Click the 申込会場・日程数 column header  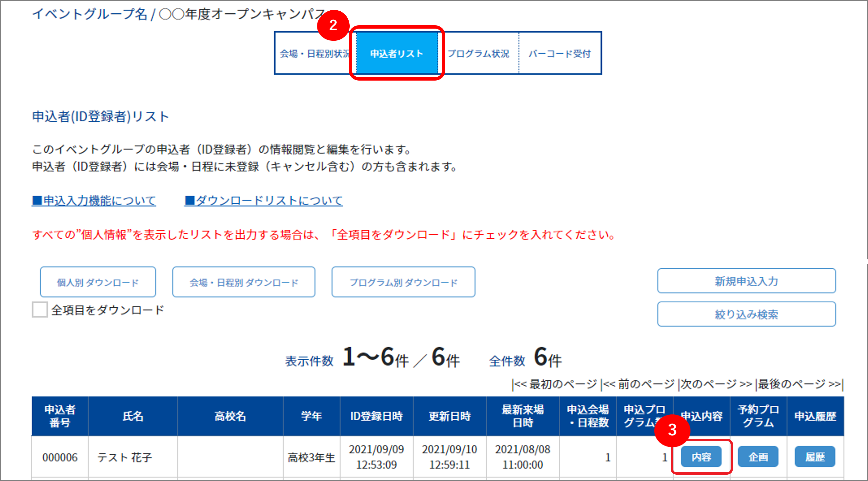click(588, 416)
